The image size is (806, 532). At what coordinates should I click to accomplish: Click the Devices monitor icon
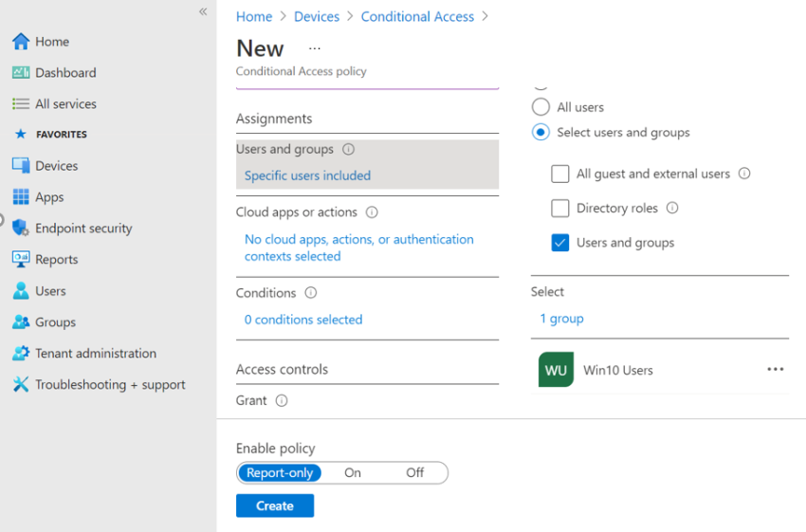point(21,166)
